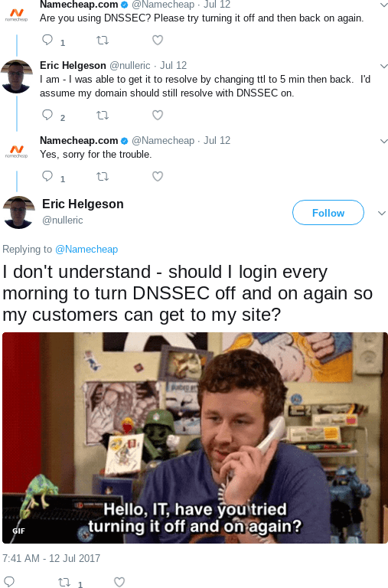
Task: Follow Eric Helgeson
Action: 328,213
